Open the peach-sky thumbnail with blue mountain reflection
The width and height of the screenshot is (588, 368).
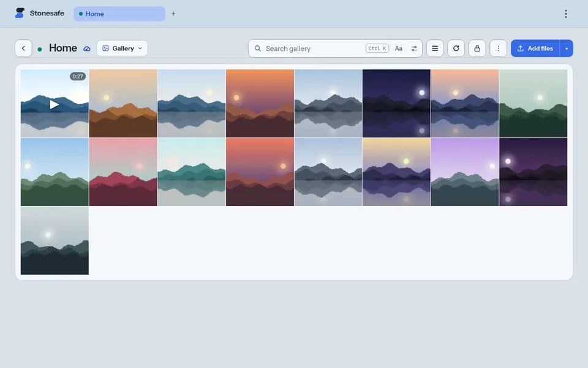(465, 103)
